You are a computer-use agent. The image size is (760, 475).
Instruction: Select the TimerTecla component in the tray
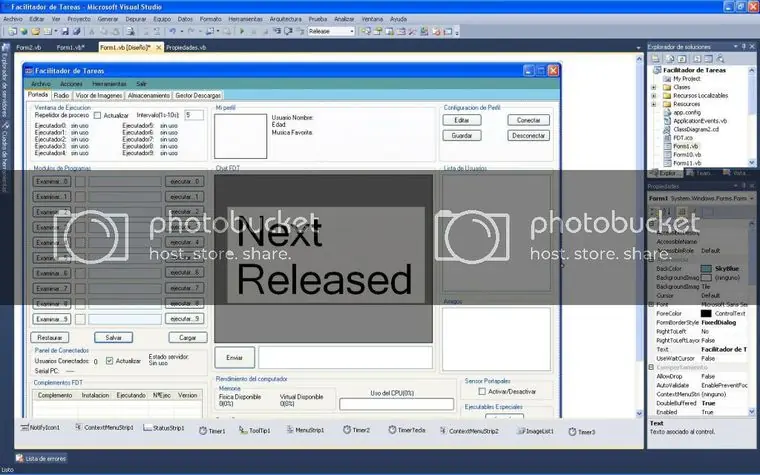point(407,430)
